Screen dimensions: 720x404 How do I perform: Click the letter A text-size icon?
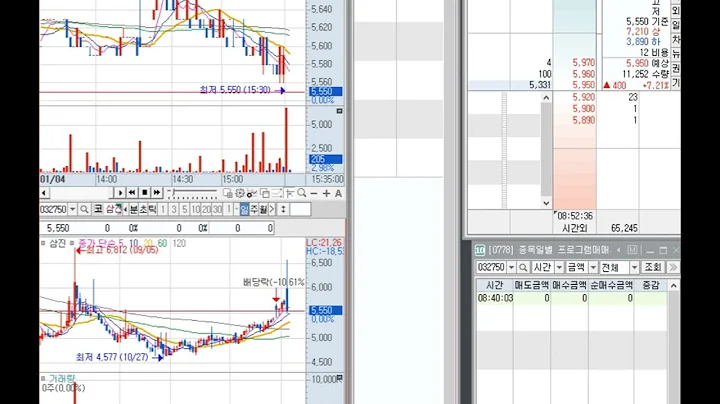coord(338,193)
